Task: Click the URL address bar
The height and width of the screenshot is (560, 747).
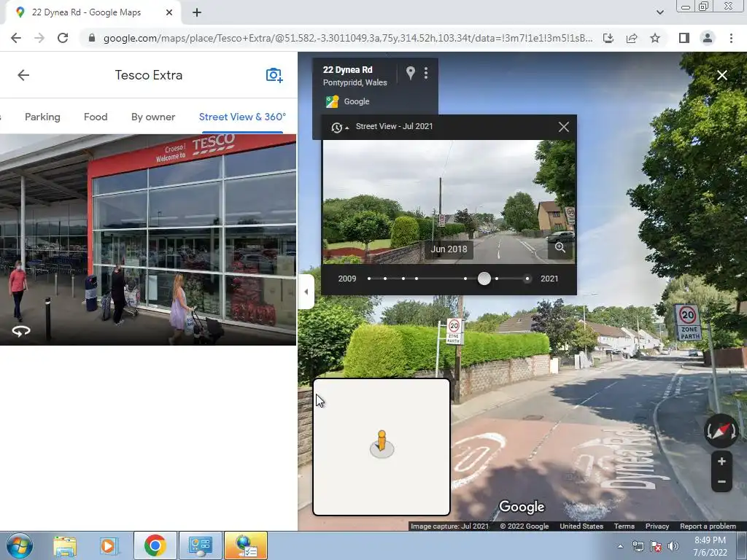Action: pos(348,38)
